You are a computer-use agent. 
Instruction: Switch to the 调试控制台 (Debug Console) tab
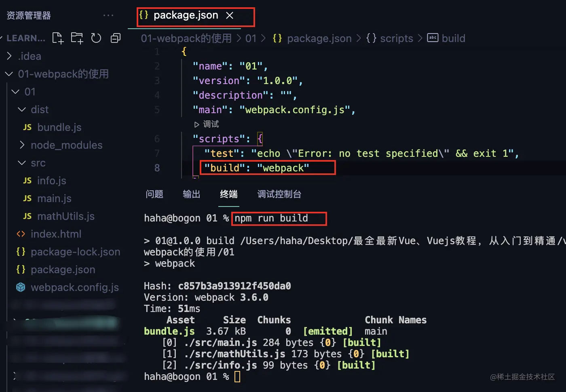point(279,194)
